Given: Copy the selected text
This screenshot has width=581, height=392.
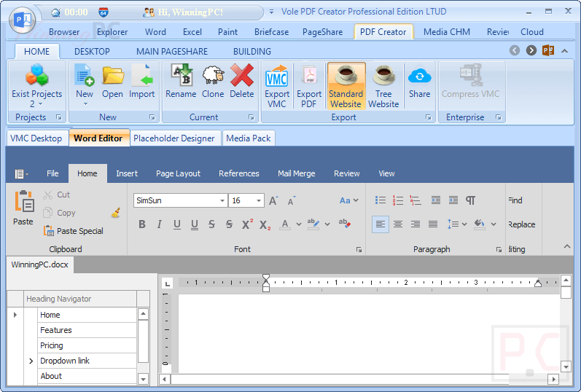Looking at the screenshot, I should coord(59,213).
